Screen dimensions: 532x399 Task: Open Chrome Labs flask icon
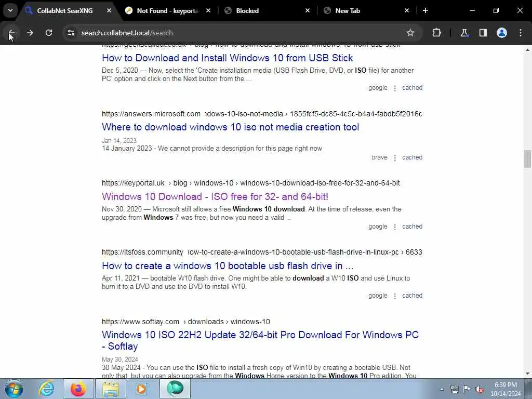(464, 33)
